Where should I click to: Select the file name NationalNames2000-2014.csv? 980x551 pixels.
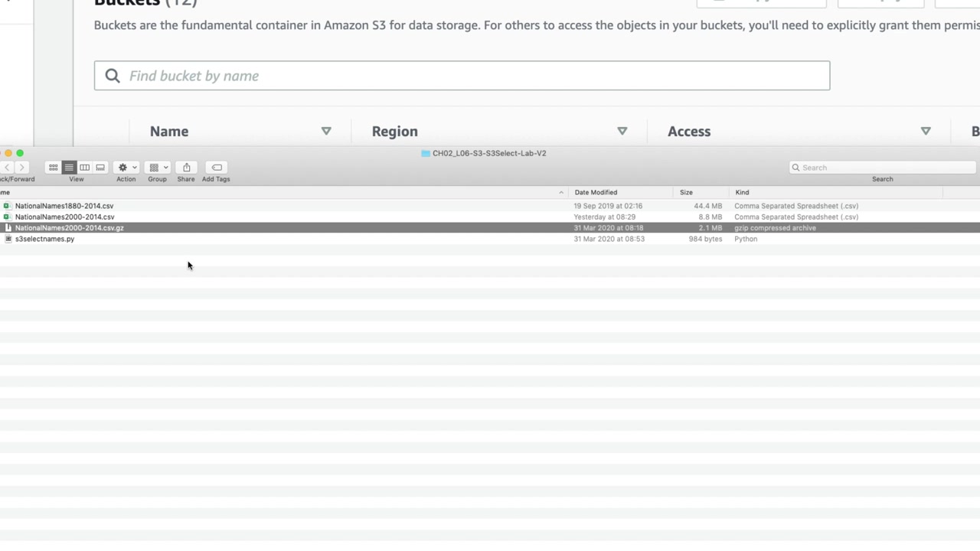[x=65, y=217]
